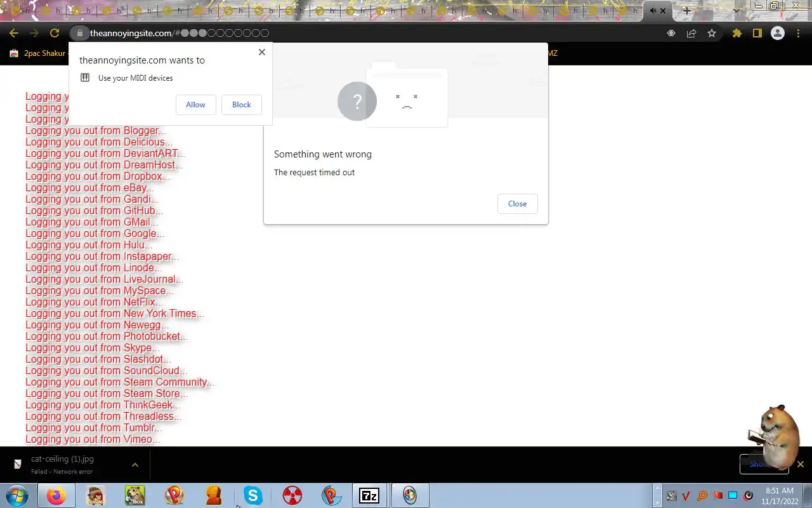
Task: Click the red V tray icon
Action: coord(686,495)
